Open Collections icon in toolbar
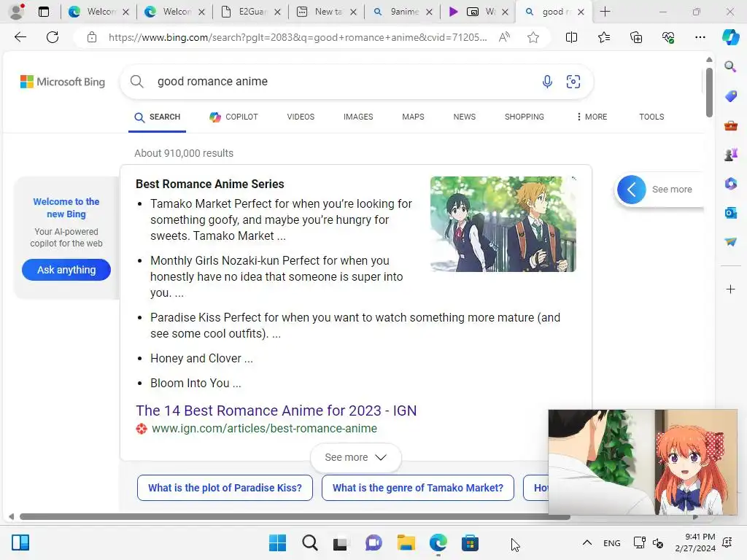 [636, 37]
